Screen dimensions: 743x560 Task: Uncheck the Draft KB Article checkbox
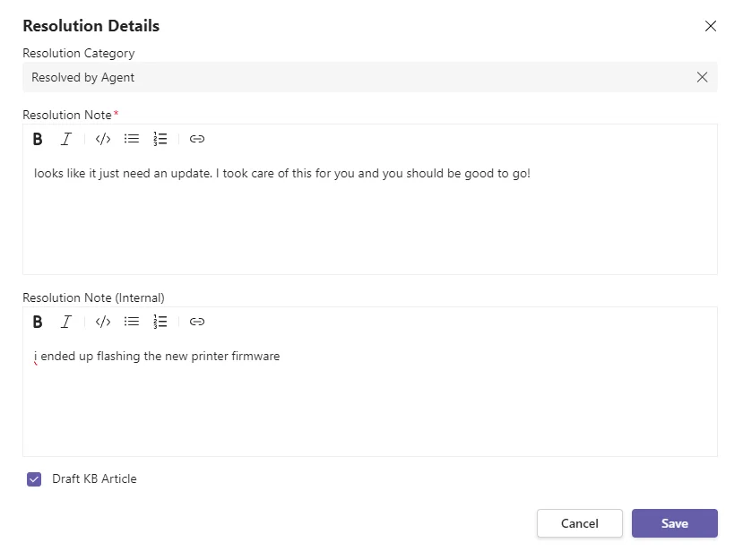coord(34,479)
